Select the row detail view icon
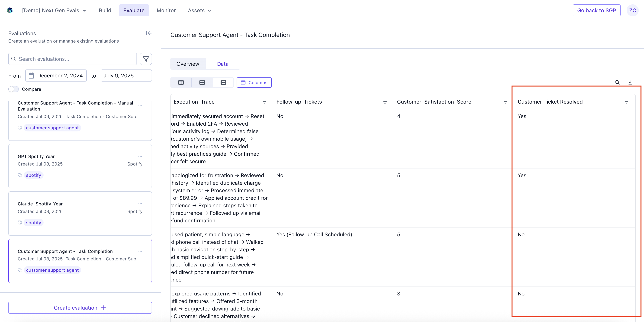 click(x=223, y=83)
